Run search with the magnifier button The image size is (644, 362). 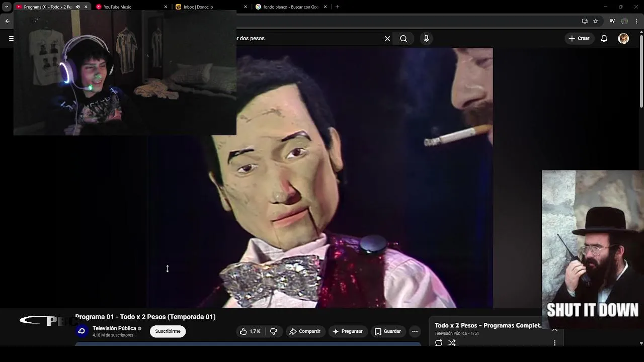tap(404, 38)
